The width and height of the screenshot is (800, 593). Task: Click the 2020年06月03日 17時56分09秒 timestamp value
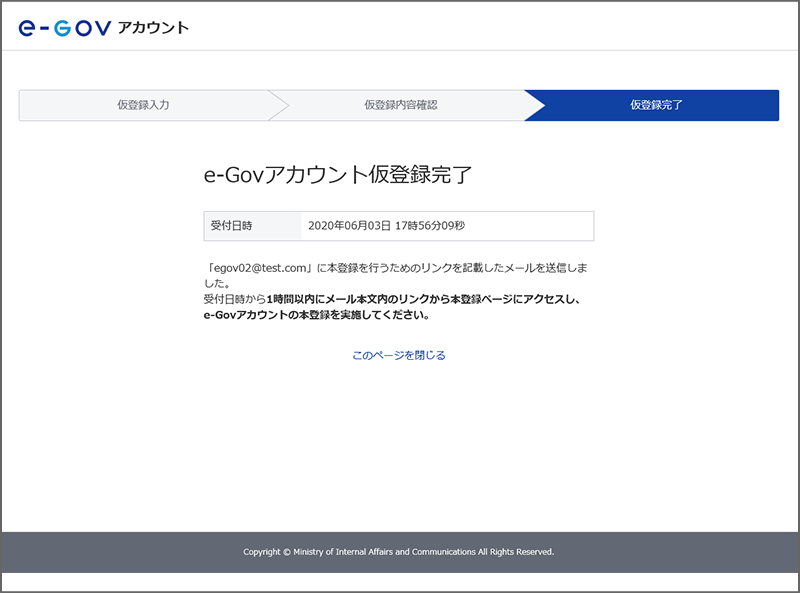coord(387,226)
